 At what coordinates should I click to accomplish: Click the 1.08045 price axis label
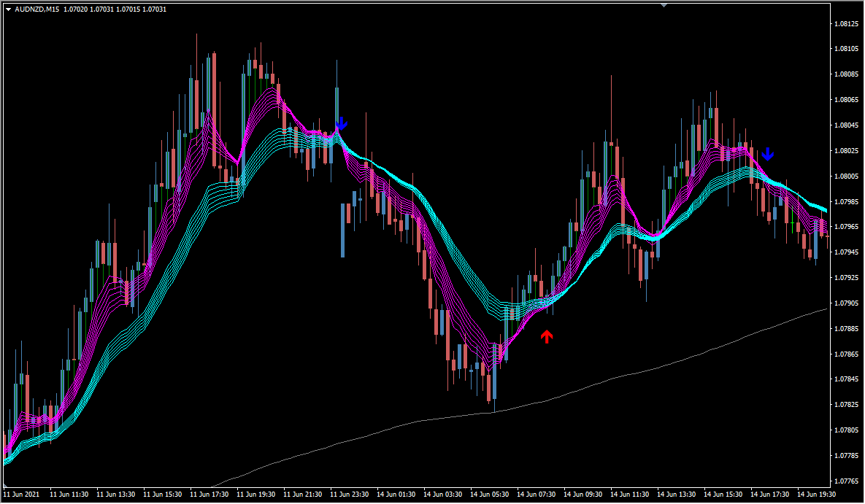tap(846, 125)
